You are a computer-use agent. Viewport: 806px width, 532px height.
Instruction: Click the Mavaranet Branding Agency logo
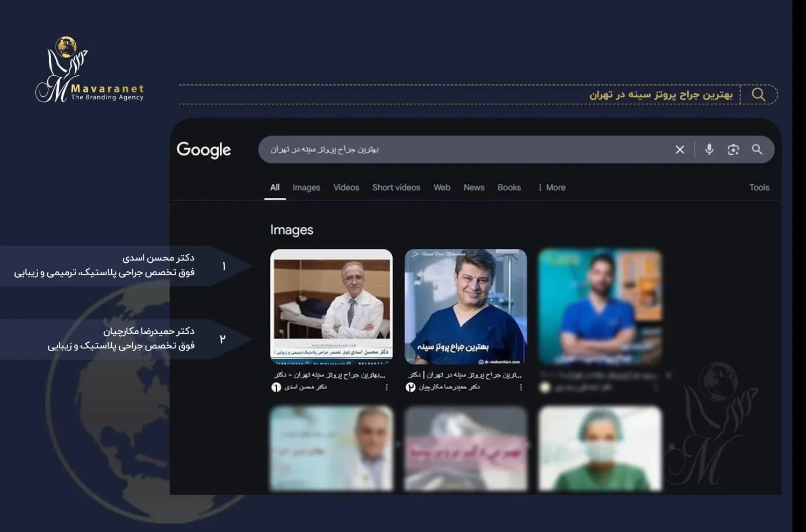(x=90, y=71)
